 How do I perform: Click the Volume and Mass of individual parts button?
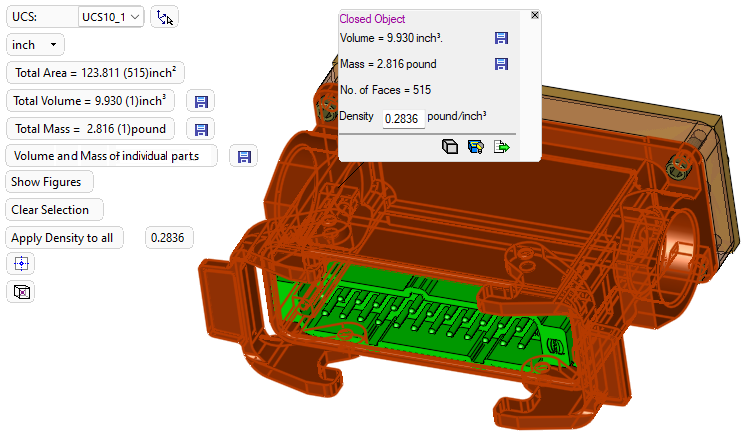[x=113, y=156]
